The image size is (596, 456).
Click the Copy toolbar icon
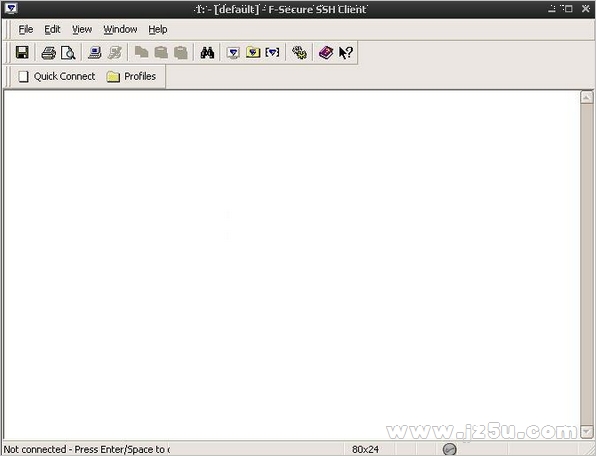141,52
